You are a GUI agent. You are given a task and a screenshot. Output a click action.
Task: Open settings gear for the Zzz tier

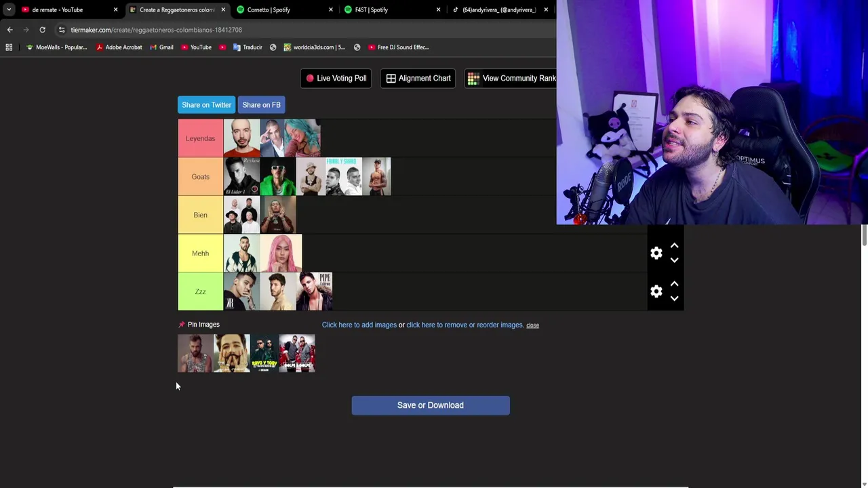click(656, 291)
